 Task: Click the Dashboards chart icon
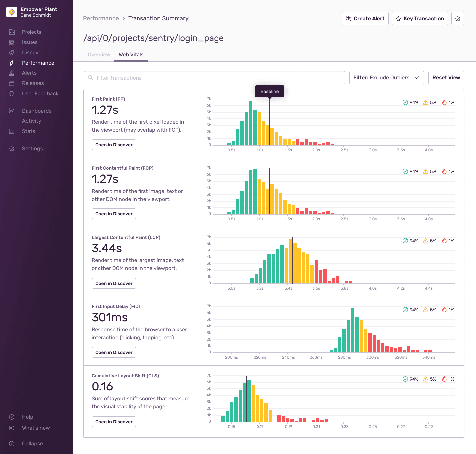point(12,111)
